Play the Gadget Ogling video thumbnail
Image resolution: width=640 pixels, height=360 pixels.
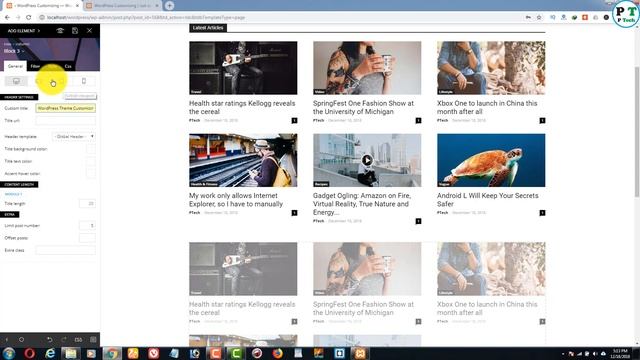(367, 160)
